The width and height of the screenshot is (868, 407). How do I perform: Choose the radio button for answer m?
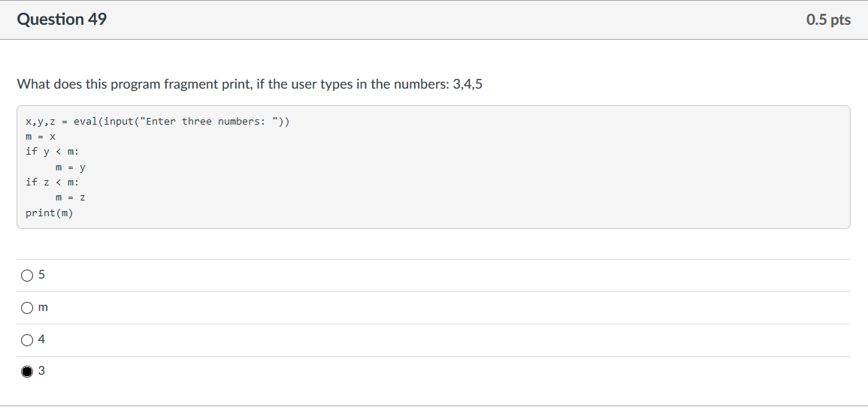tap(26, 308)
